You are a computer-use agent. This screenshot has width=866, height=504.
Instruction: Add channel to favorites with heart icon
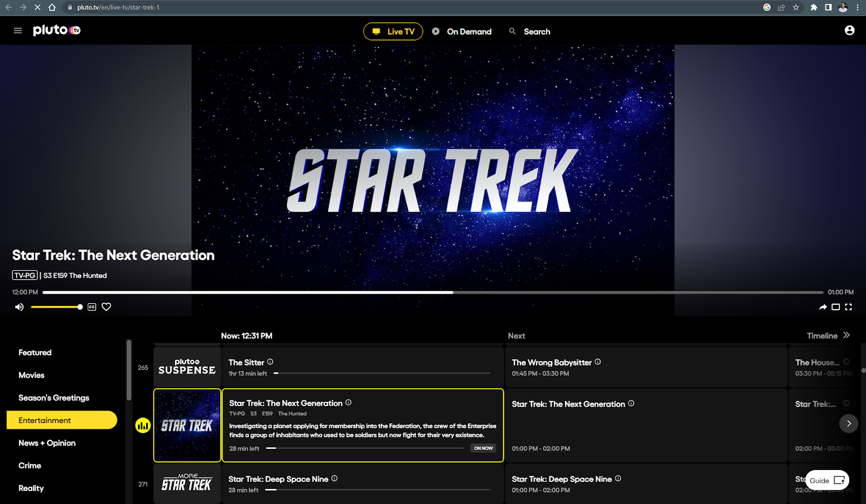point(107,307)
